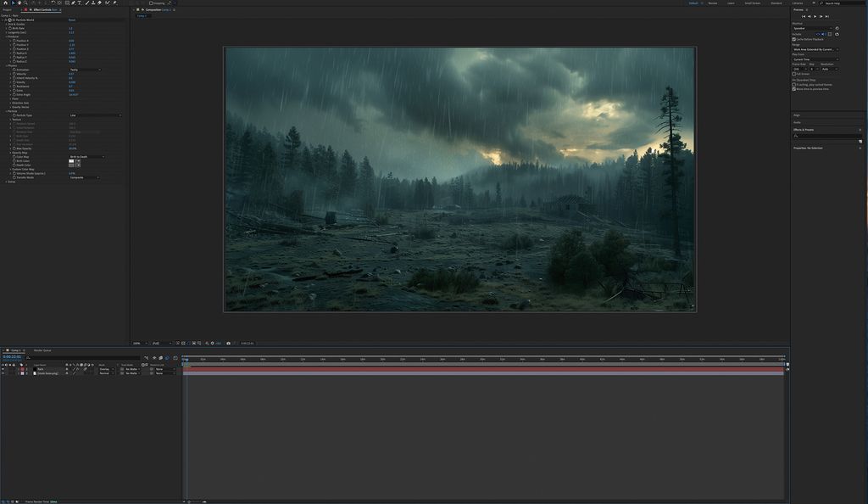Open the Align panel
Viewport: 868px width, 504px height.
[x=795, y=114]
